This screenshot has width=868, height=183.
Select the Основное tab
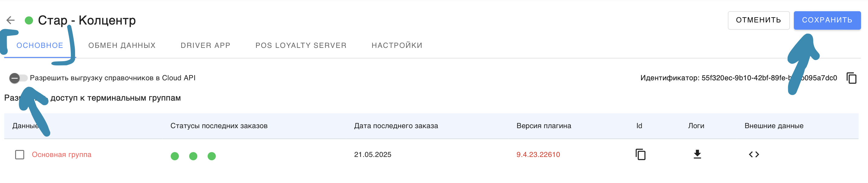tap(40, 45)
